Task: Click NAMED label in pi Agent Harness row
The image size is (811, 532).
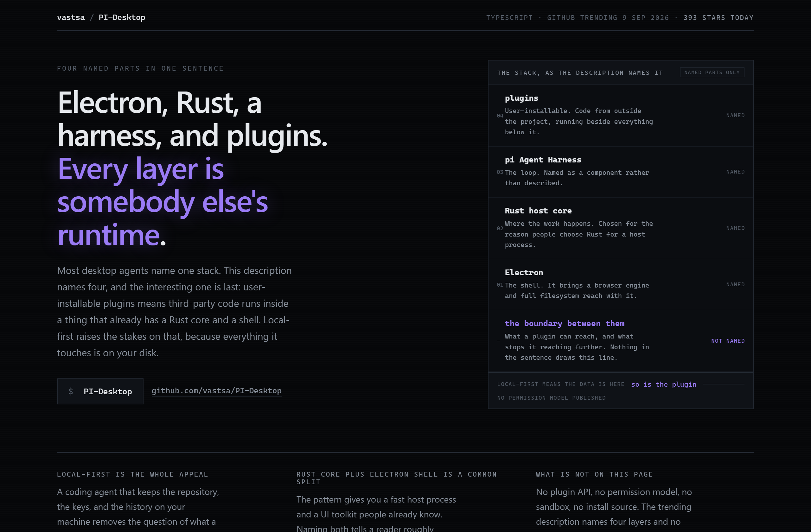Action: click(x=735, y=172)
